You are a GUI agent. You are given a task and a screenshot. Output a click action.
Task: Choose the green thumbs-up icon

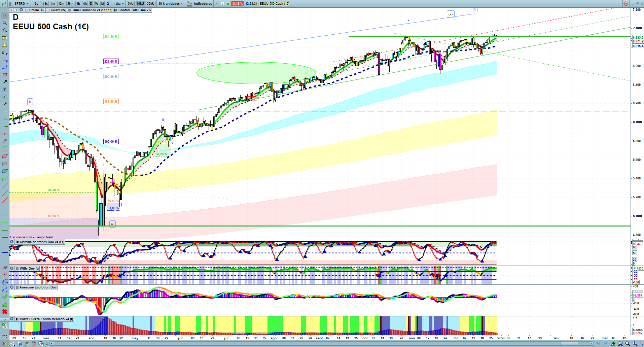tap(5, 304)
